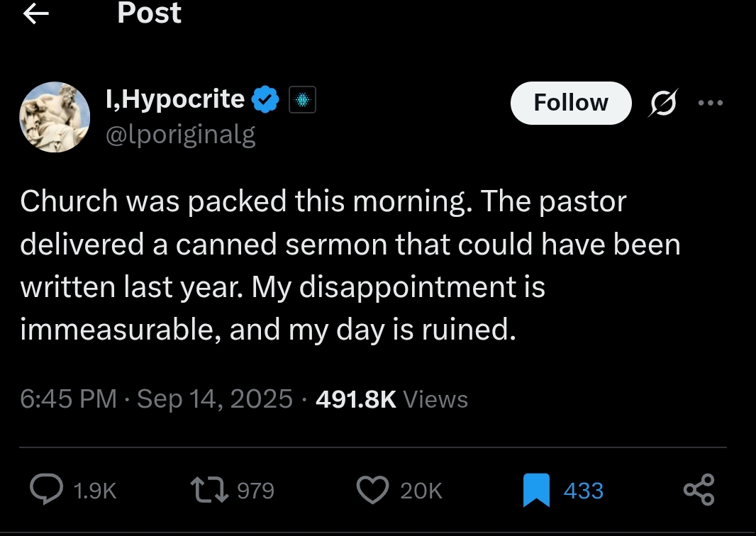Open I,Hypocrite's profile picture
Viewport: 756px width, 536px height.
click(x=55, y=117)
